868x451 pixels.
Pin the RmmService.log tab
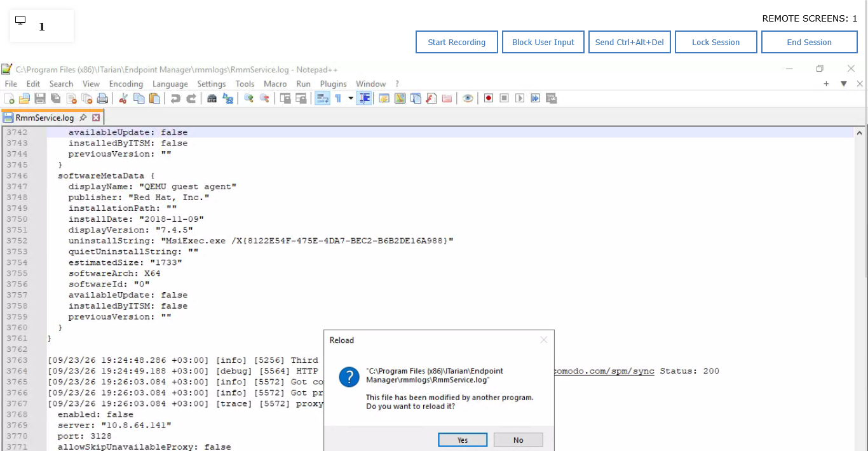83,118
